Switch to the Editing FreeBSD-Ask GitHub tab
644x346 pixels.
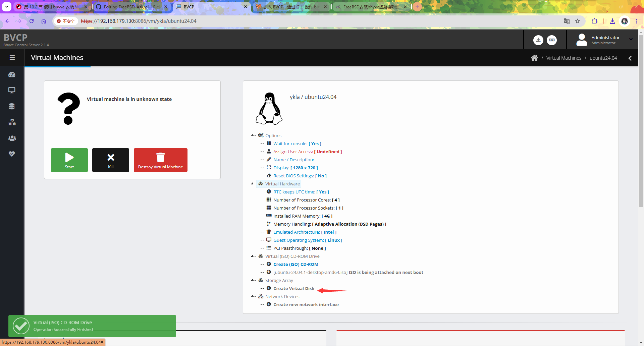tap(131, 7)
